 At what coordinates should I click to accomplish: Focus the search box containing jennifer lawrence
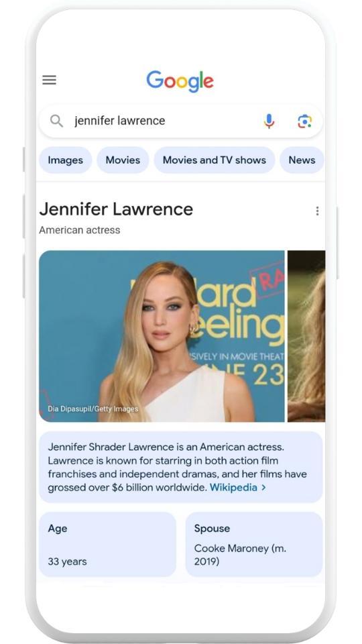click(x=180, y=121)
